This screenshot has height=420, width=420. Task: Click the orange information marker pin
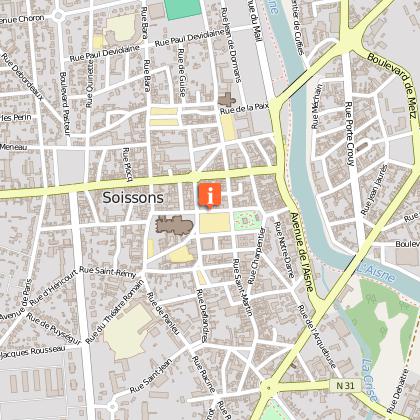pyautogui.click(x=210, y=196)
